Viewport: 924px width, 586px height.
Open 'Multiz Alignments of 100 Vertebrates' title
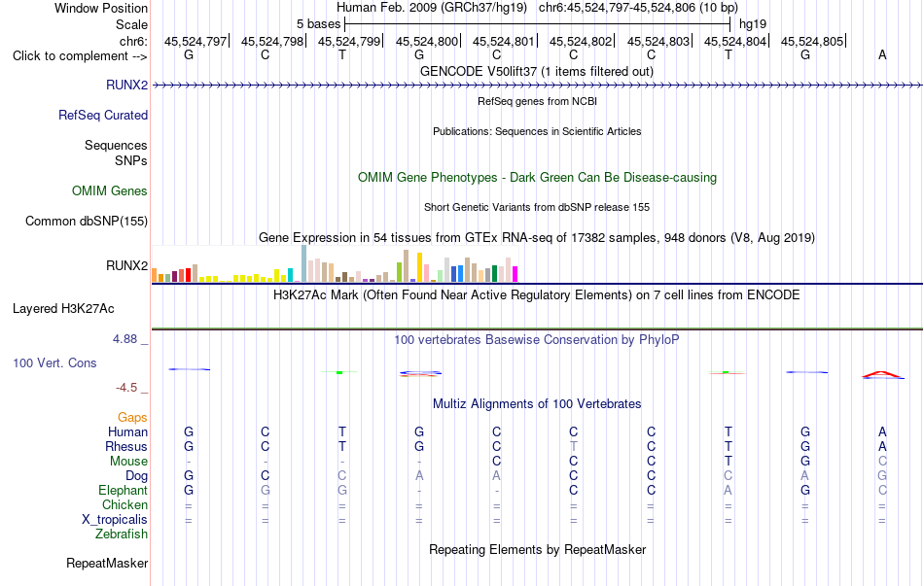537,403
